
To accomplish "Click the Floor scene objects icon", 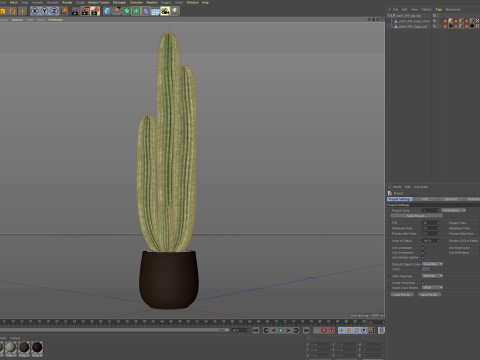I will [155, 11].
